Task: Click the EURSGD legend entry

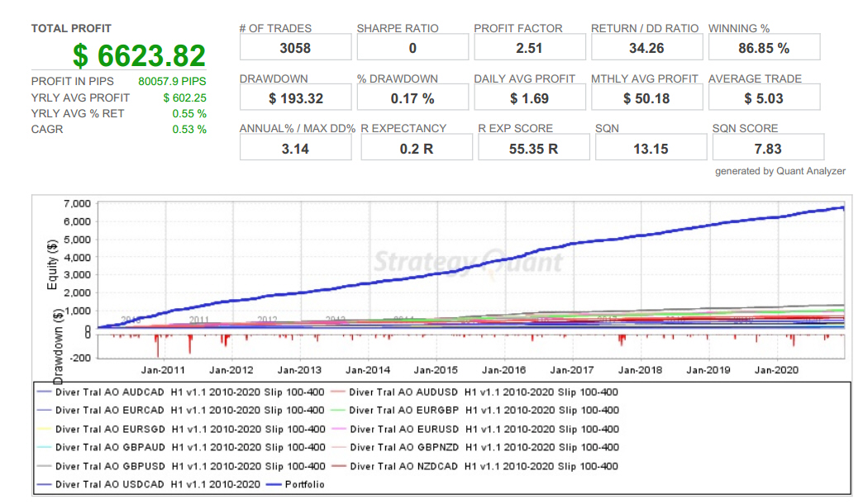Action: [180, 429]
